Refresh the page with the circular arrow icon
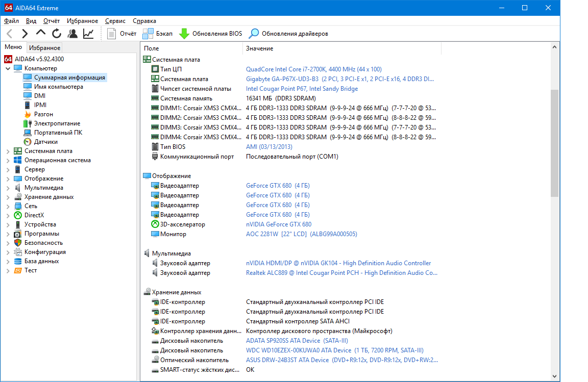The height and width of the screenshot is (382, 588). 57,34
